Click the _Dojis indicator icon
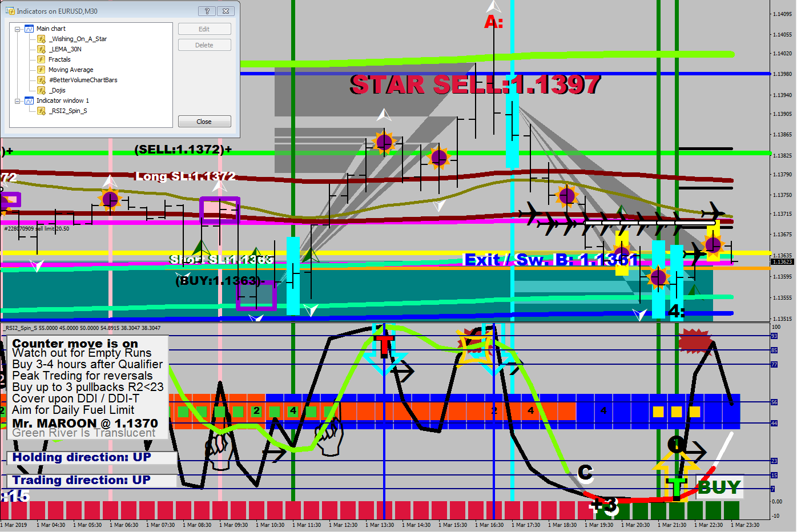This screenshot has height=532, width=797. pyautogui.click(x=41, y=90)
